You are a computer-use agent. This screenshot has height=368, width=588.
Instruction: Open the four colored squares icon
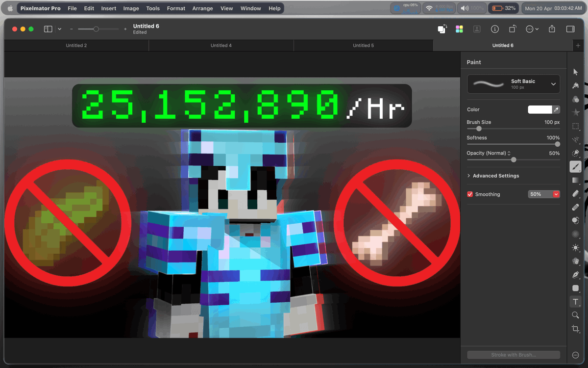coord(459,29)
